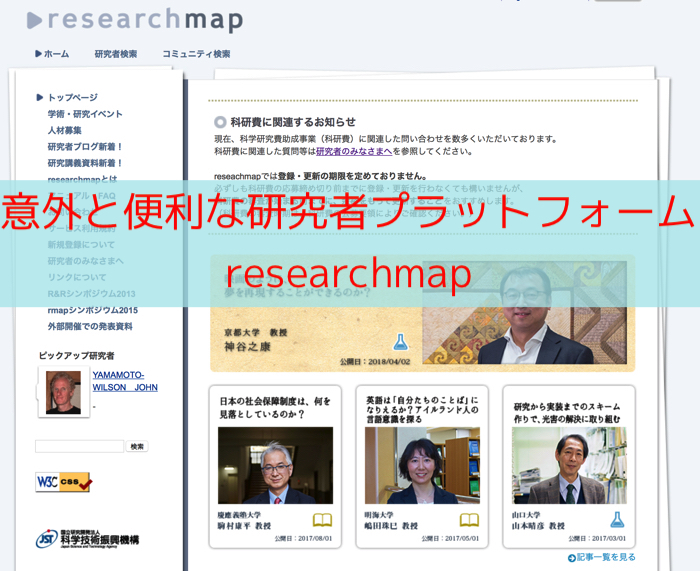This screenshot has width=700, height=571.
Task: Click the photo of 嶋田珠巳 教授
Action: coord(422,465)
